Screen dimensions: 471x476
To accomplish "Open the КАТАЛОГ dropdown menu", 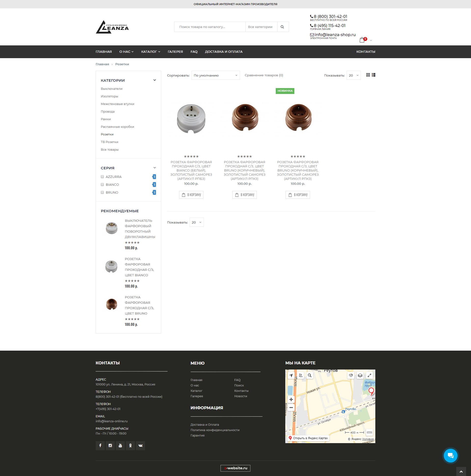I will click(150, 52).
